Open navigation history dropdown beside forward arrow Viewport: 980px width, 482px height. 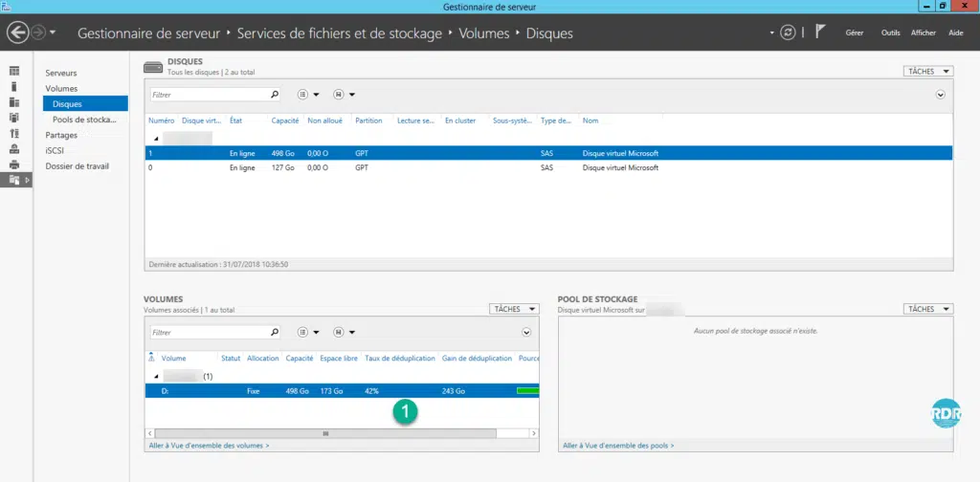point(53,33)
